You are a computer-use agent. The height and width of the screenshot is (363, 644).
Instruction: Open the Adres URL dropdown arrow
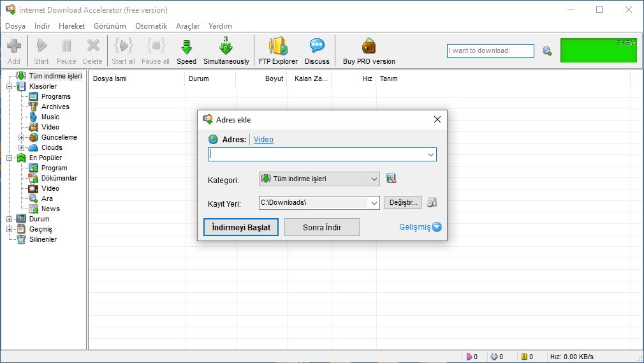click(x=431, y=154)
